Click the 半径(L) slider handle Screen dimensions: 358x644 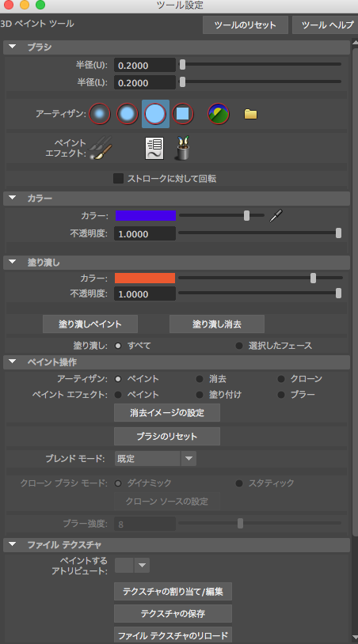pyautogui.click(x=182, y=82)
